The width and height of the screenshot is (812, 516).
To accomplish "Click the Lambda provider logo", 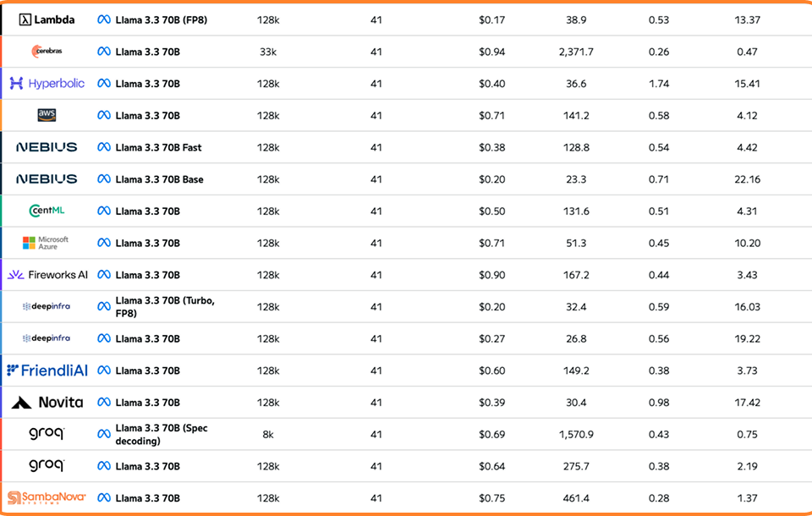I will 47,19.
